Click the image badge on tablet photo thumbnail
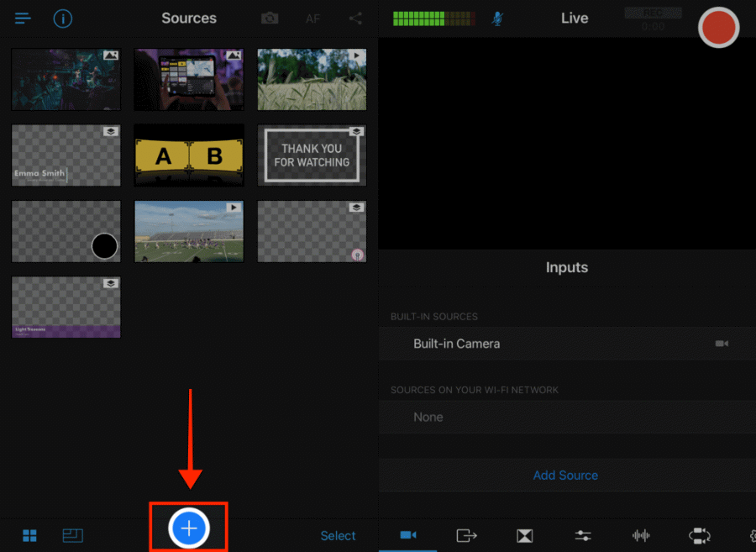The image size is (756, 552). point(234,55)
